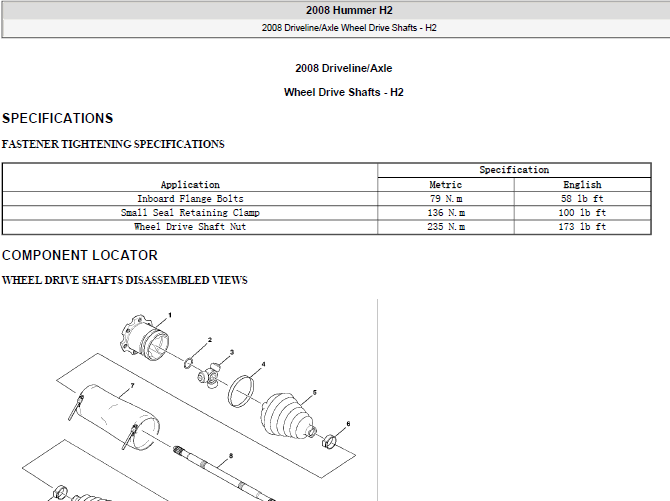Viewport: 670px width, 501px height.
Task: Click the large seal clamp ring labeled 4
Action: [241, 391]
